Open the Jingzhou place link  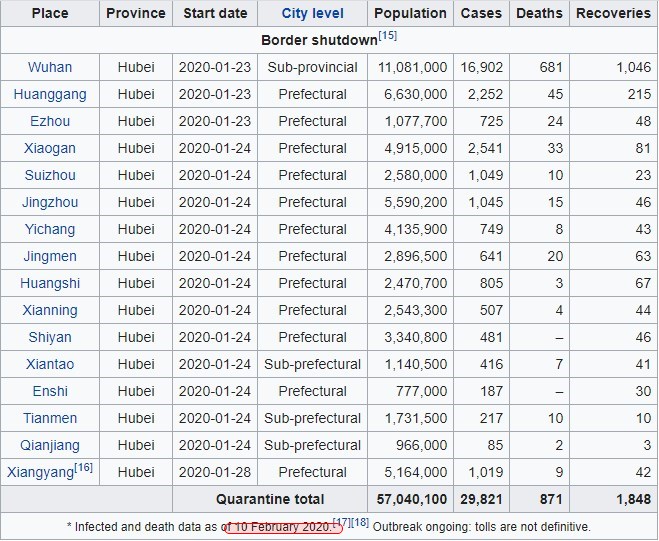click(x=50, y=203)
